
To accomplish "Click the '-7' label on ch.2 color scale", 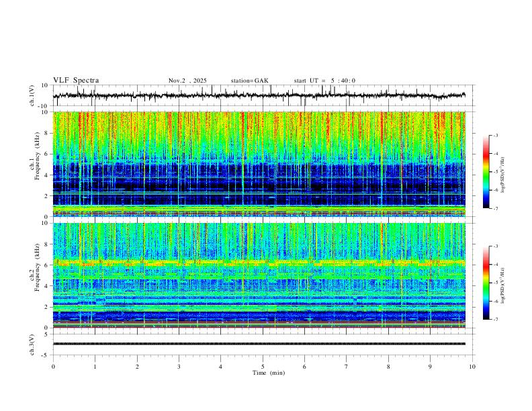I will pyautogui.click(x=495, y=320).
